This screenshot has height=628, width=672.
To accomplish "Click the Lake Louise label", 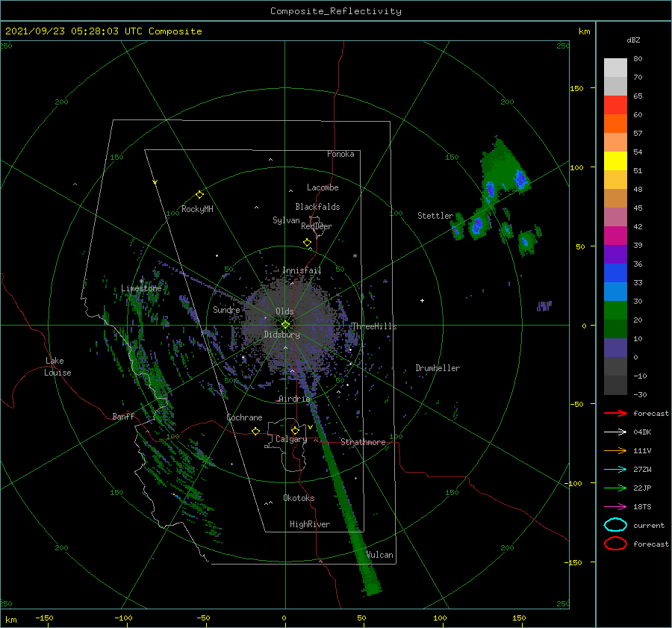I will coord(57,367).
